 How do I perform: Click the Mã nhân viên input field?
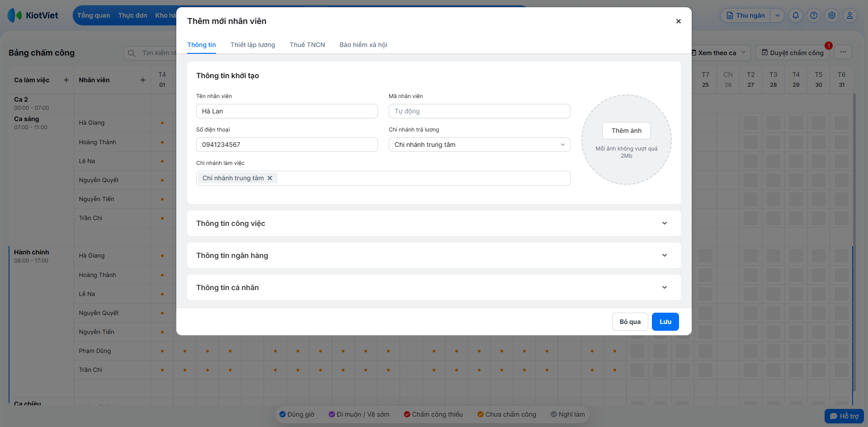click(480, 111)
